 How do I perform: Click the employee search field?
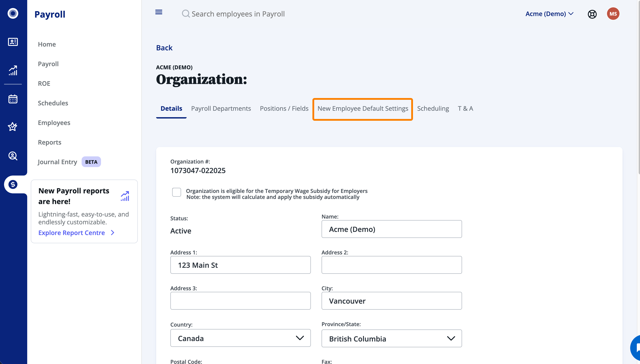coord(238,14)
